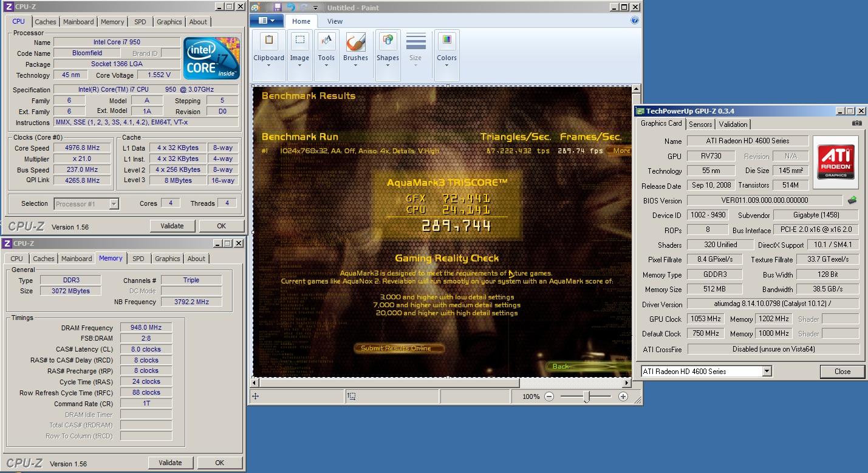
Task: Click the Paint zoom slider thumb
Action: (x=586, y=396)
